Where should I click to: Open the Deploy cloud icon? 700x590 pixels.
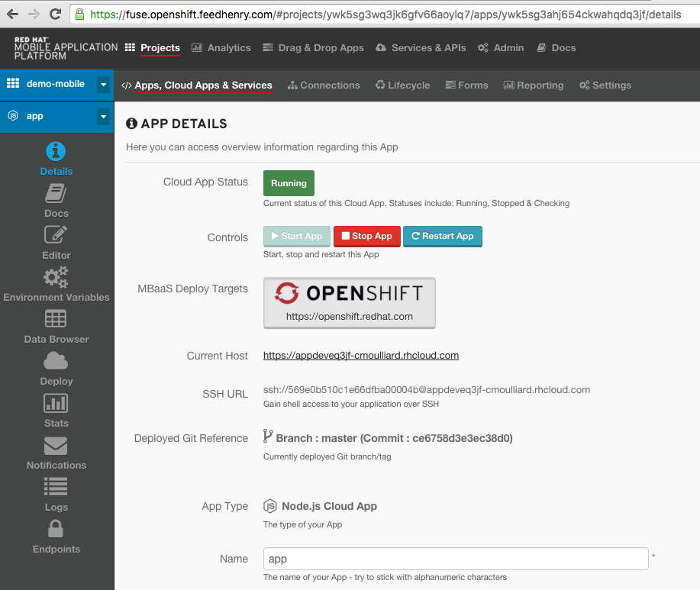[x=56, y=360]
